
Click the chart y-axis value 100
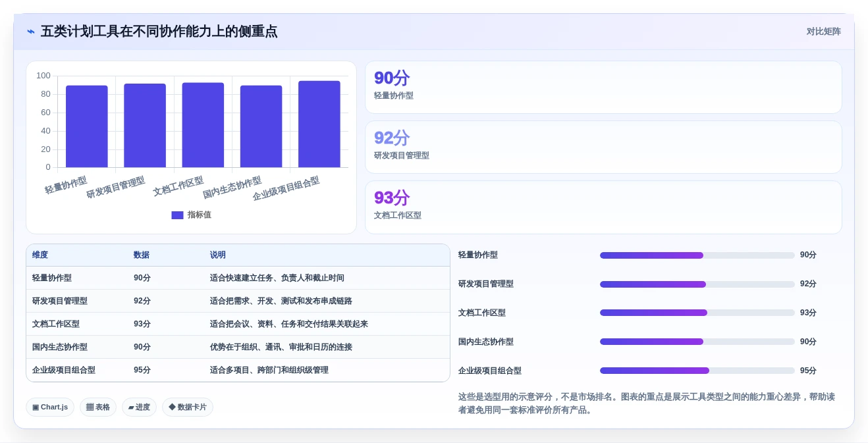43,76
